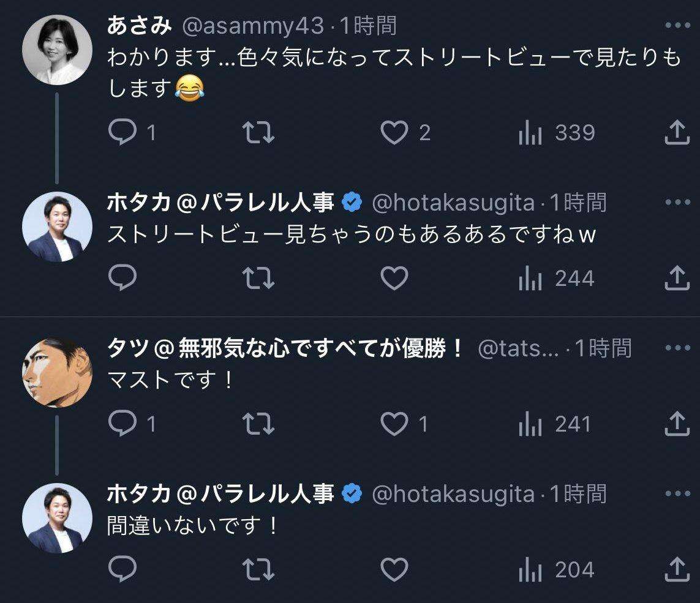Open @hotakasugita handle on 間違いないです！ tweet
700x603 pixels.
(x=453, y=493)
